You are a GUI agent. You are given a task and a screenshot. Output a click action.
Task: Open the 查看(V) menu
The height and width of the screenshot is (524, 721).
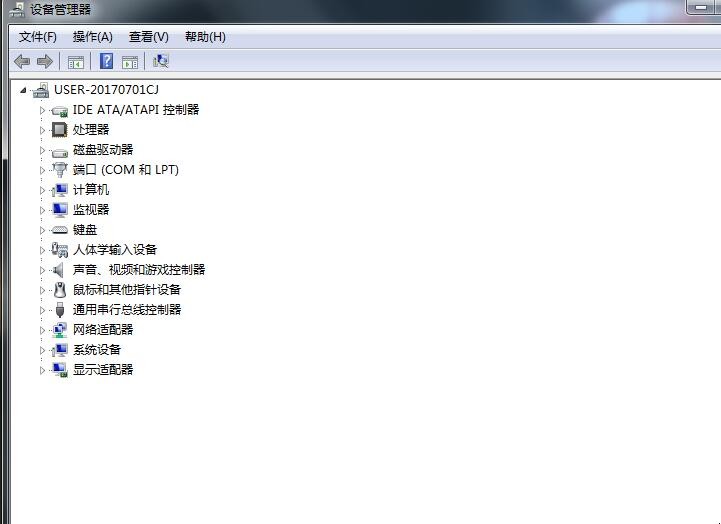point(148,37)
